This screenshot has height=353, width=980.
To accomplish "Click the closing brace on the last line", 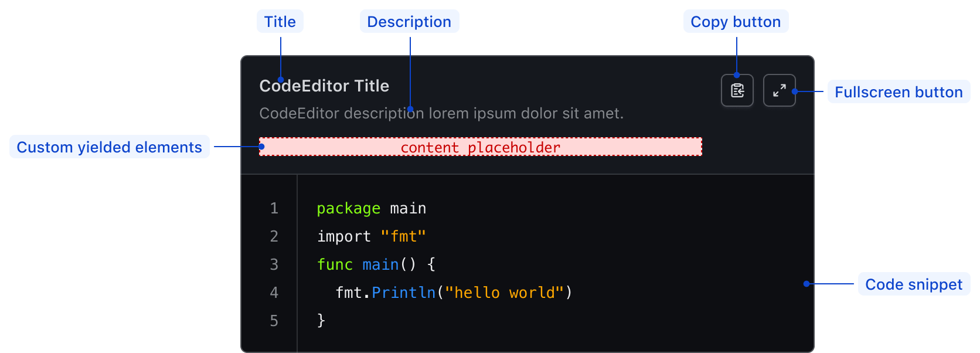I will click(321, 320).
